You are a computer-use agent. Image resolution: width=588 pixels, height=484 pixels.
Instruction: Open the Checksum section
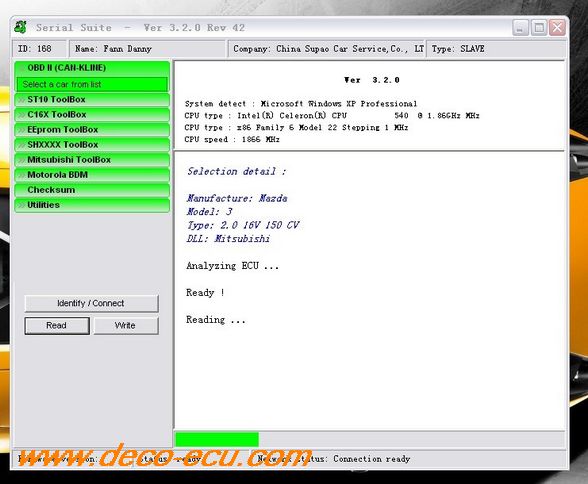coord(92,190)
